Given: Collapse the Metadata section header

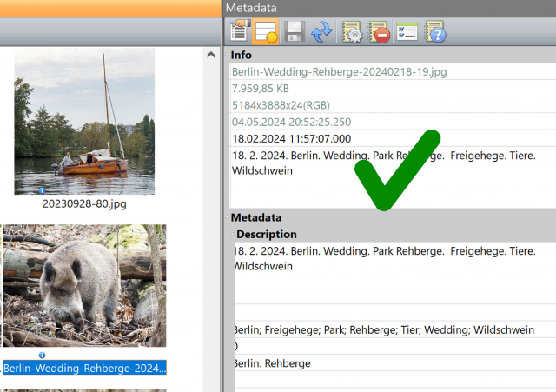Looking at the screenshot, I should (228, 217).
